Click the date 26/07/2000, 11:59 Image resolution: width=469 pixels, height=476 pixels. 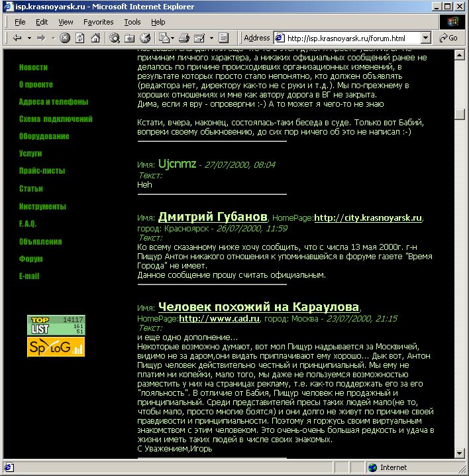pyautogui.click(x=252, y=228)
